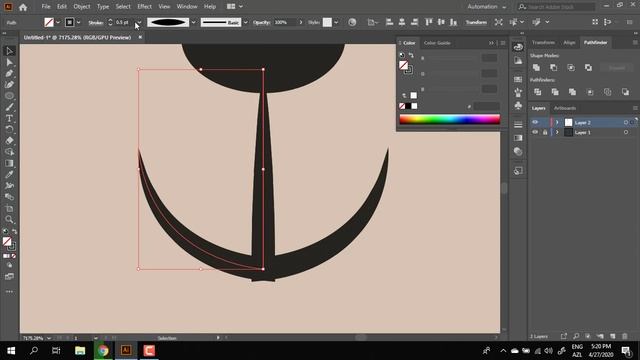Unlock Layer 1 via lock icon
This screenshot has height=360, width=640.
click(x=545, y=132)
